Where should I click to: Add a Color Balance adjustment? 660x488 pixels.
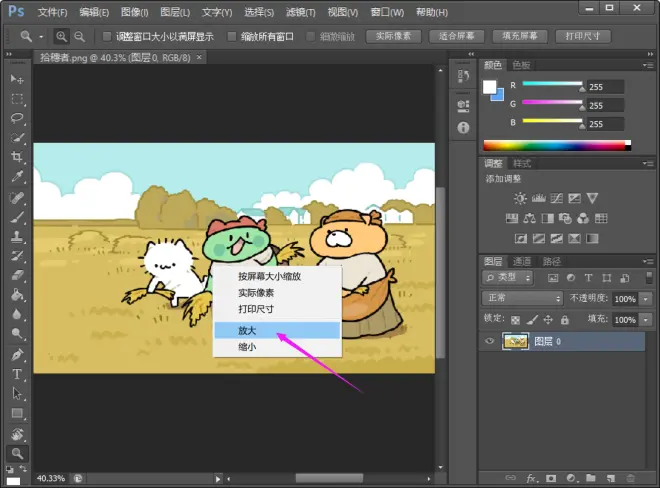[x=529, y=219]
